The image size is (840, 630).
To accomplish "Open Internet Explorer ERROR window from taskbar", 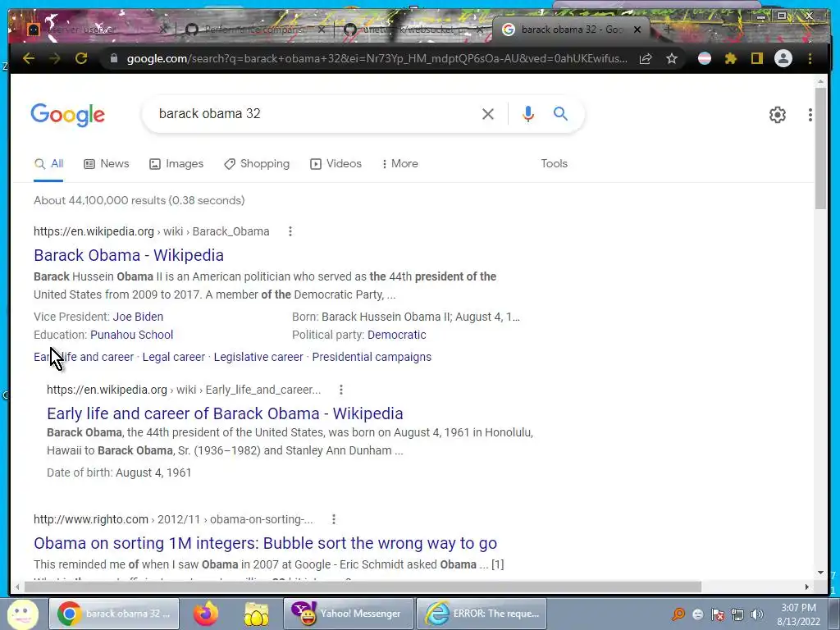I will coord(482,614).
